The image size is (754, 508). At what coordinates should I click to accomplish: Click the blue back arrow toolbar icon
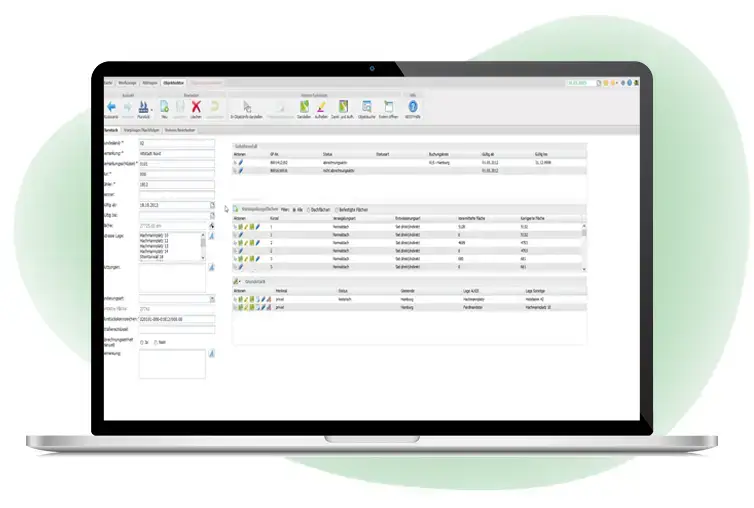pos(111,106)
